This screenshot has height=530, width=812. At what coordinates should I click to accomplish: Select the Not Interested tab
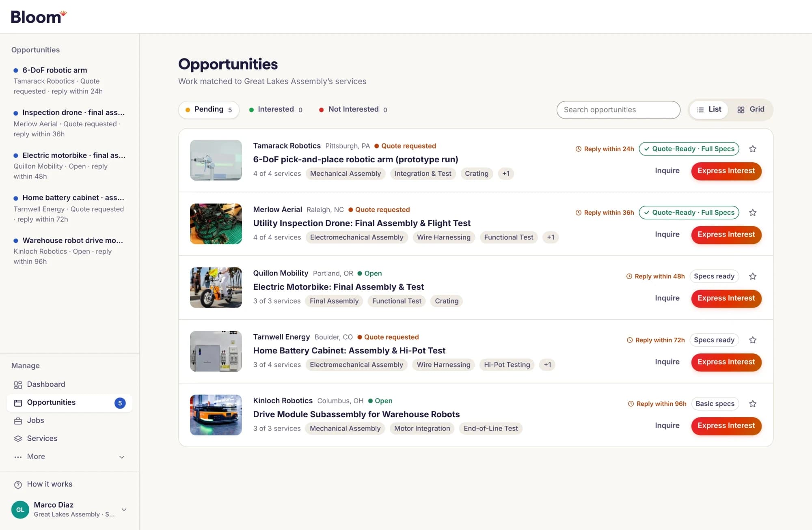[x=353, y=110]
